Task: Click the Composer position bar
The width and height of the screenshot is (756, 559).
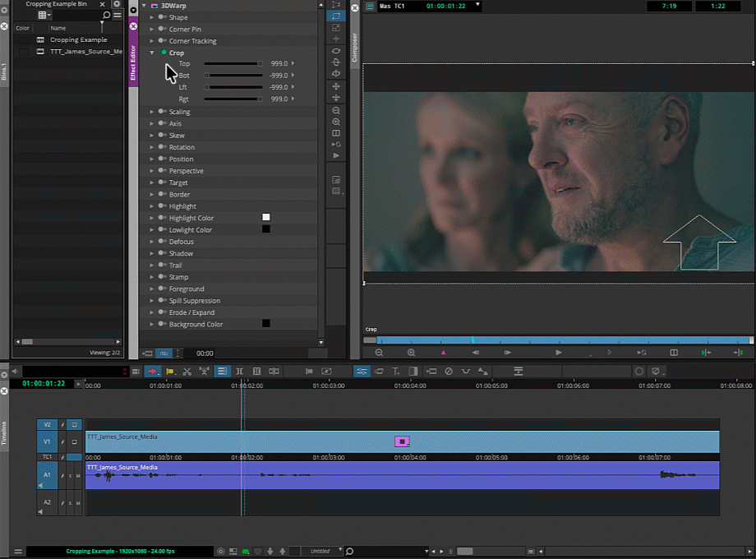Action: (558, 340)
